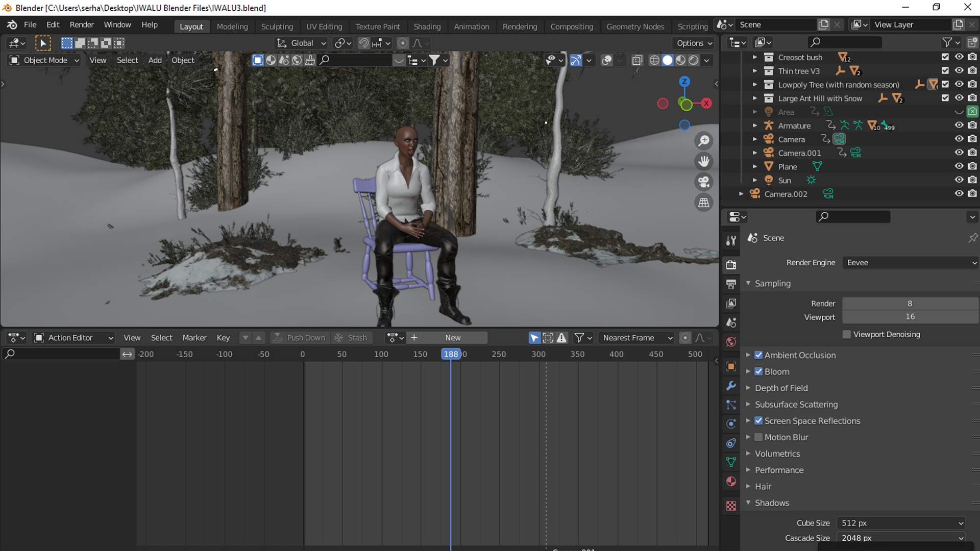Open the World properties tab
This screenshot has width=980, height=551.
click(x=731, y=342)
